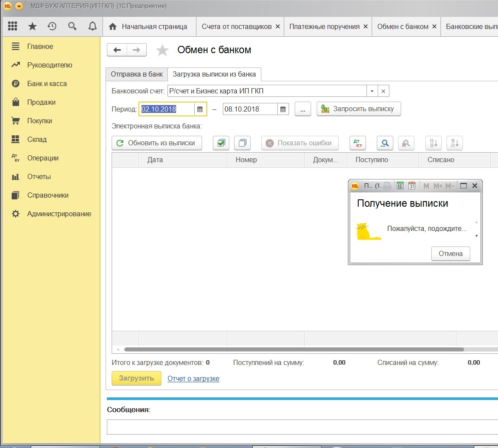Screen dimensions: 498x448
Task: Add this page to favorites star
Action: click(162, 51)
